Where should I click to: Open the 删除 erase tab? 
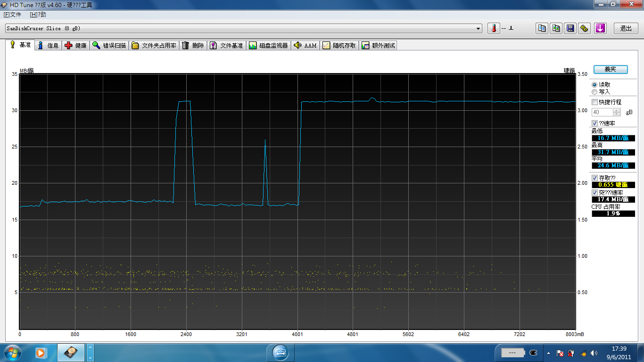193,45
